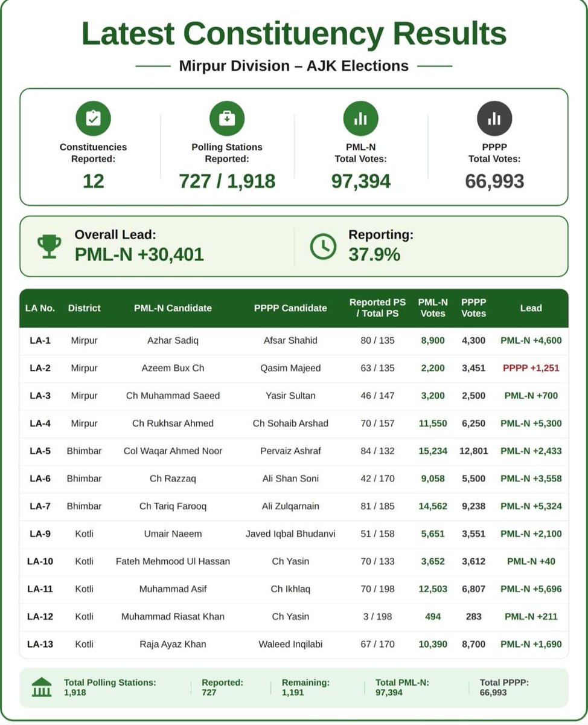Click candidate 'Col Waqar Ahmed Noor'
This screenshot has width=588, height=725.
coord(173,451)
